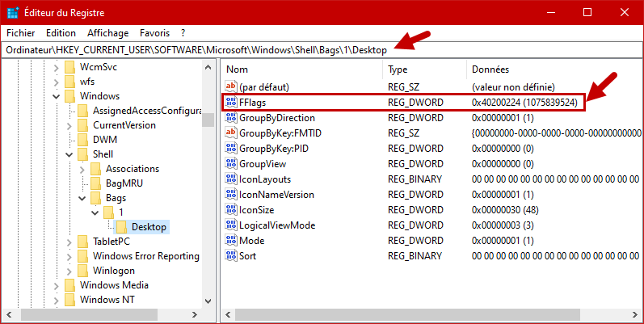Collapse the Bags tree node
644x324 pixels.
(x=82, y=198)
